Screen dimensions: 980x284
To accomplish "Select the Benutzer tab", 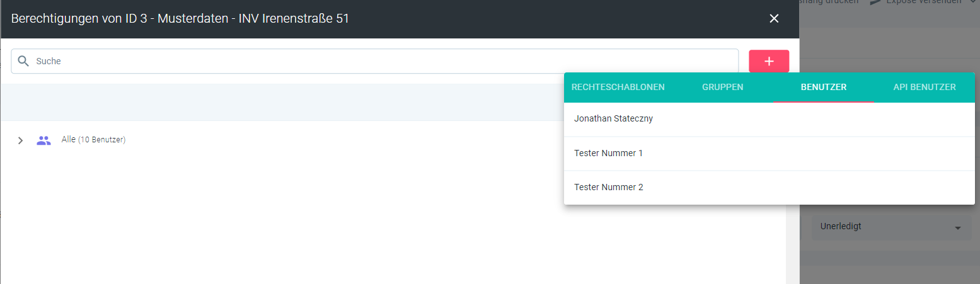I will point(823,88).
